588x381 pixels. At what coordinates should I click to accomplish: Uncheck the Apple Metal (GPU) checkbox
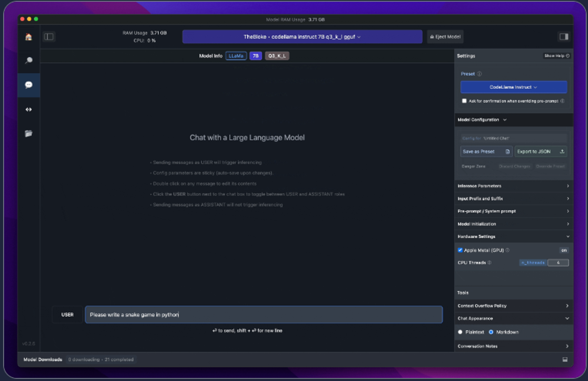click(x=460, y=250)
